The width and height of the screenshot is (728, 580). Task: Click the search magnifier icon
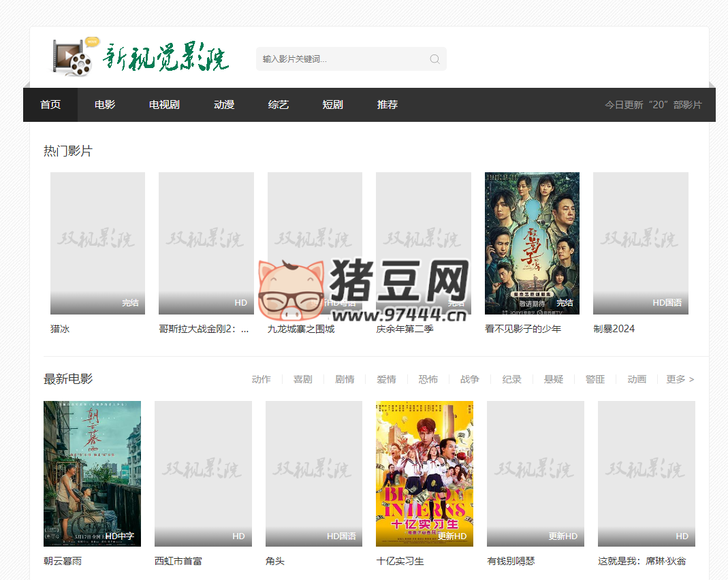(434, 59)
